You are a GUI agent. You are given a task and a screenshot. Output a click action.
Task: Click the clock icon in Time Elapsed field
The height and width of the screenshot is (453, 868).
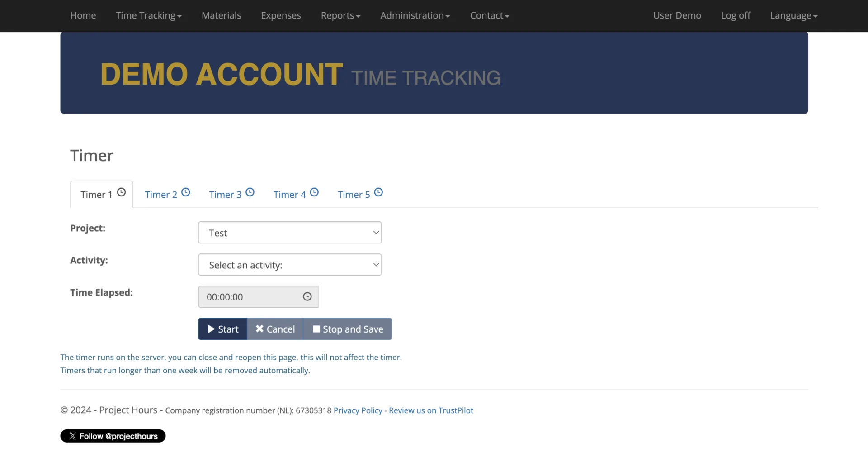click(307, 297)
